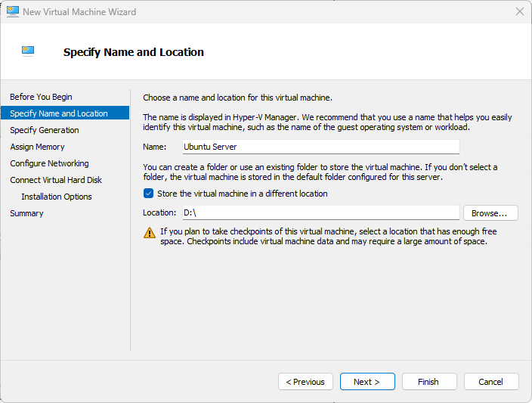The height and width of the screenshot is (403, 532).
Task: Jump to the Summary step
Action: (26, 213)
